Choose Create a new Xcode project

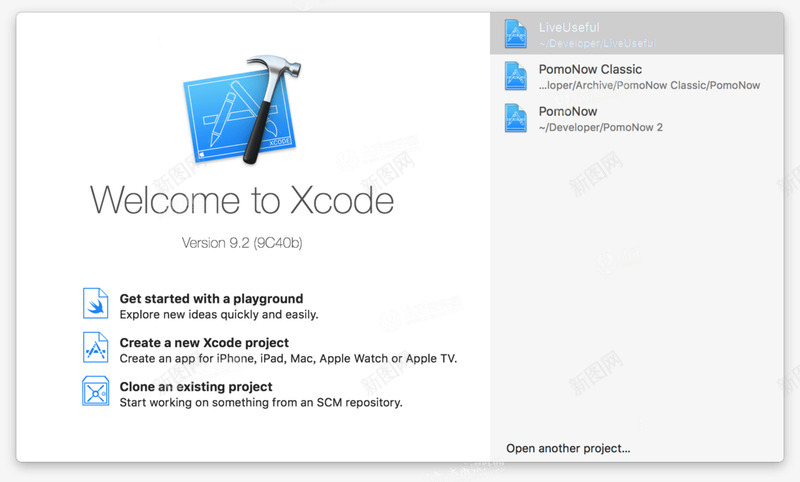click(204, 342)
